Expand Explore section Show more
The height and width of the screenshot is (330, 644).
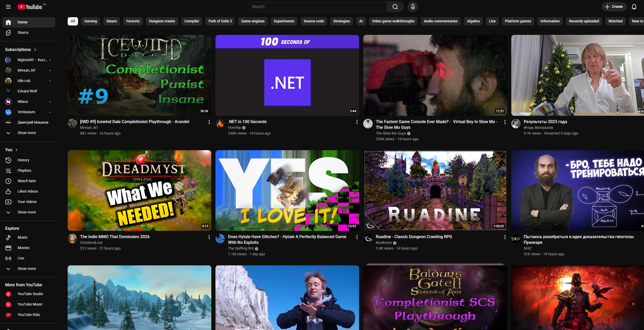pyautogui.click(x=27, y=269)
